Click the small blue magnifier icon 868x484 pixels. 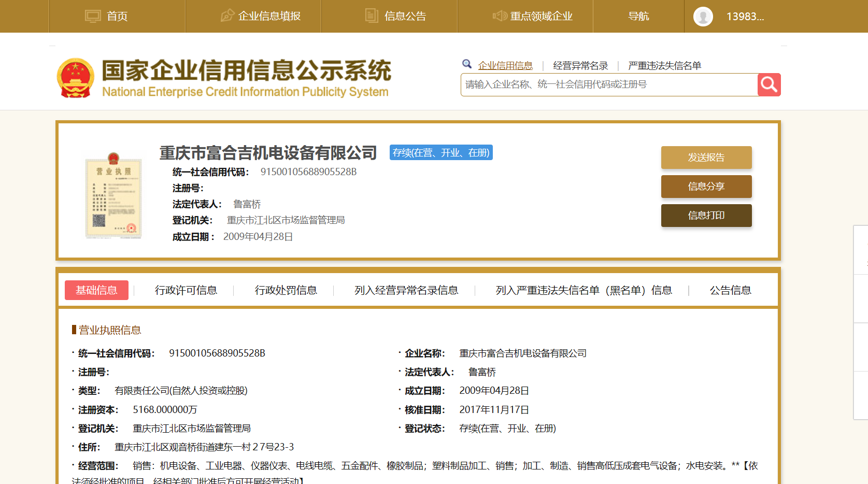click(x=467, y=64)
